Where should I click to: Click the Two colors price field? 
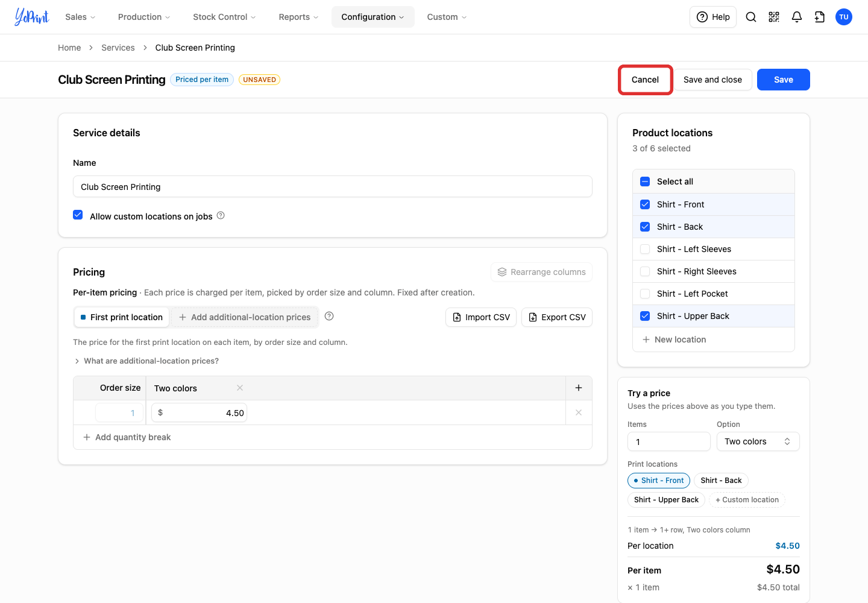click(199, 413)
